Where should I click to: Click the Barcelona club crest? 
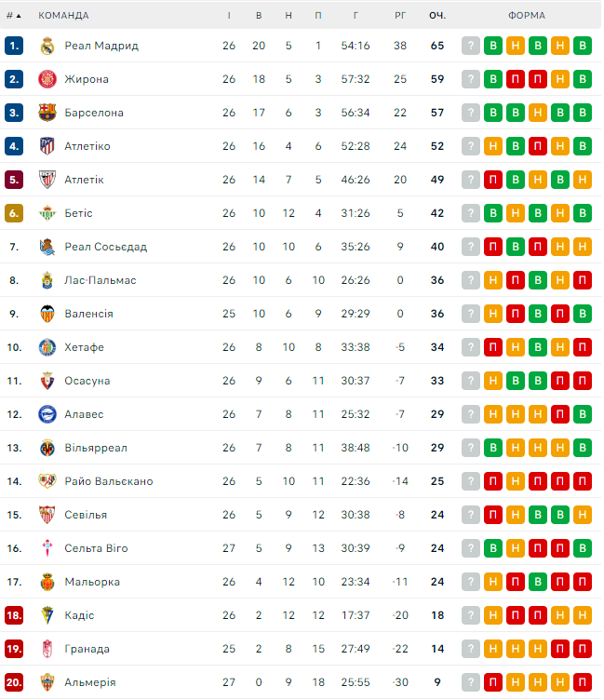(x=47, y=113)
